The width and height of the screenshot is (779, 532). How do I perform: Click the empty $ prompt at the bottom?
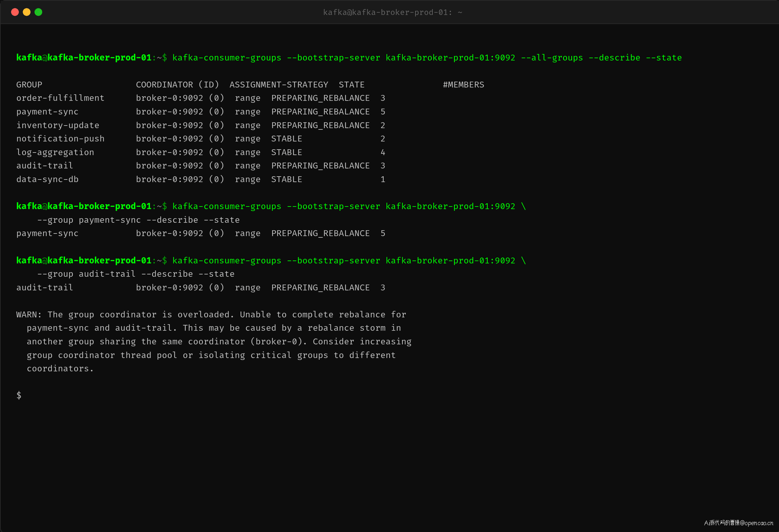coord(19,395)
